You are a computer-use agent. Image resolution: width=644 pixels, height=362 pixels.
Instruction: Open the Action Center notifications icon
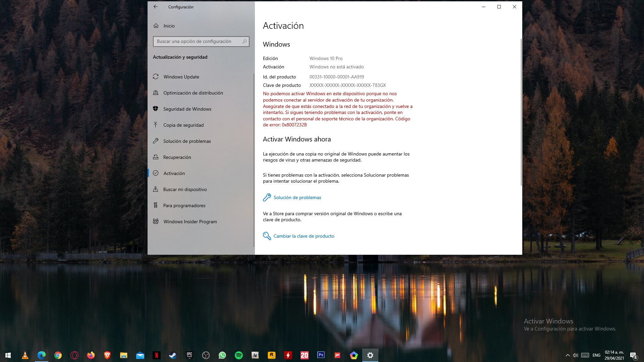(633, 355)
